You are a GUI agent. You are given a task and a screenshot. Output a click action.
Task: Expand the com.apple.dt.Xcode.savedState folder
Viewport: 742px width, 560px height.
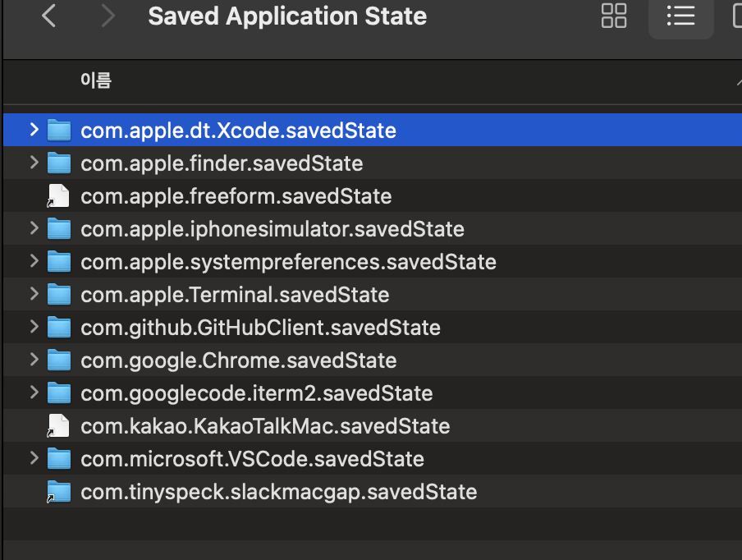(x=34, y=130)
